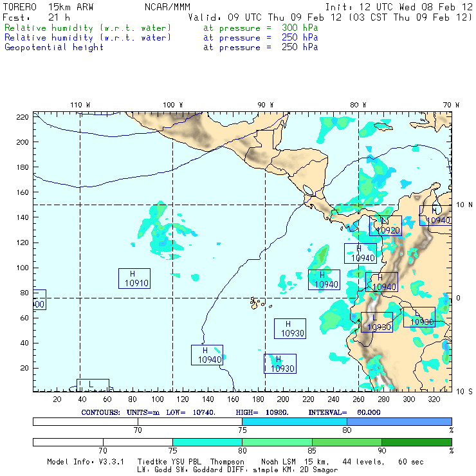
Task: Click the "CONTOURS: UNITS=m" legend text
Action: [x=120, y=412]
